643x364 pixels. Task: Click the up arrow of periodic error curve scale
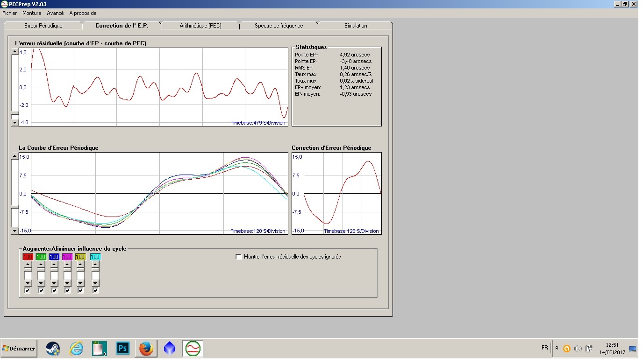15,156
